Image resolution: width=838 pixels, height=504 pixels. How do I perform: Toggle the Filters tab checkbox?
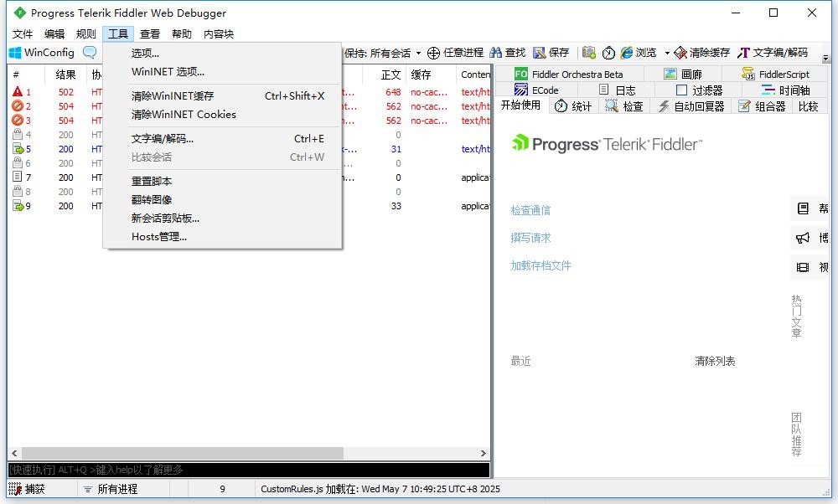coord(681,90)
